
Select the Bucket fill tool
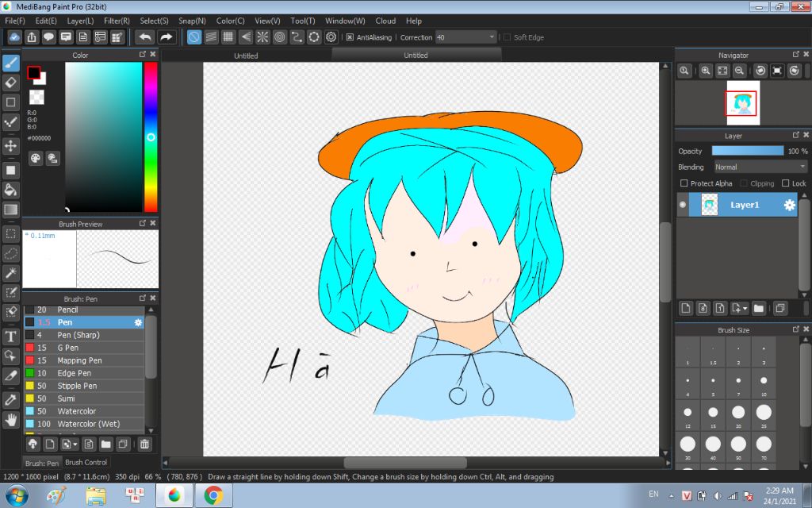pos(11,190)
